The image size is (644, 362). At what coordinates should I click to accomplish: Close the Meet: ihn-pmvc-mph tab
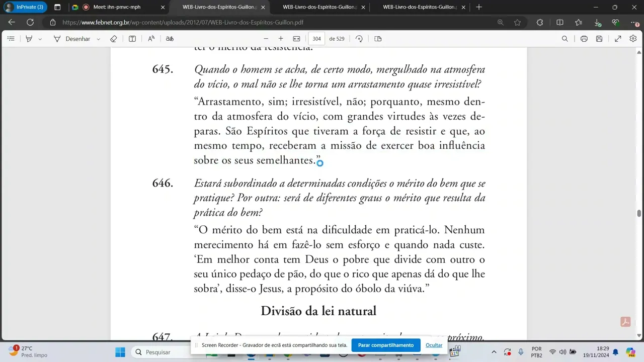pos(163,7)
